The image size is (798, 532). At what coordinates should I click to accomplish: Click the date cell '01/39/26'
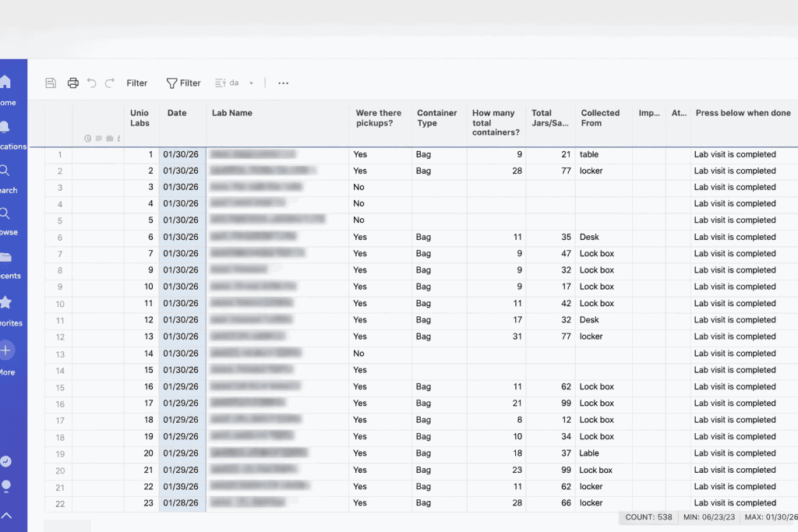182,487
